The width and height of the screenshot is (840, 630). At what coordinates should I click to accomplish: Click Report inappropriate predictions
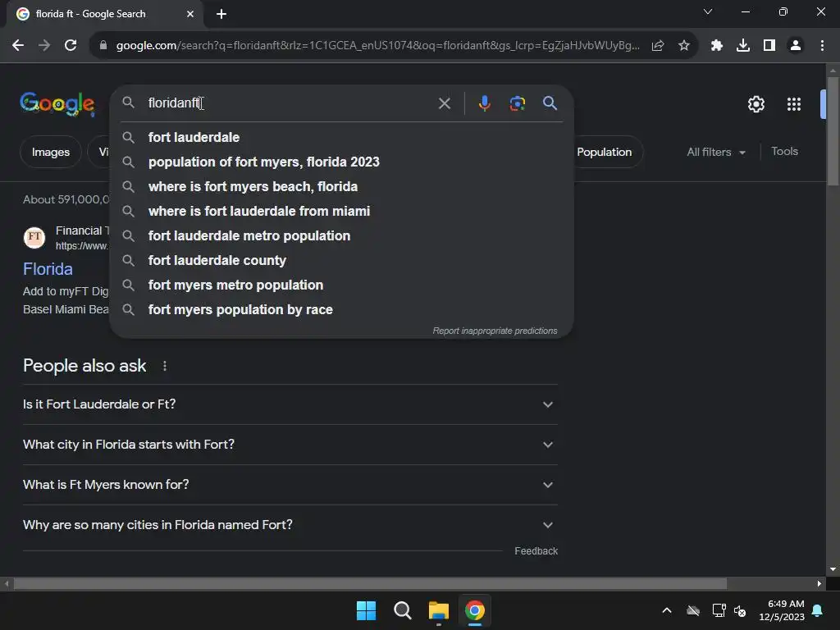[x=495, y=331]
